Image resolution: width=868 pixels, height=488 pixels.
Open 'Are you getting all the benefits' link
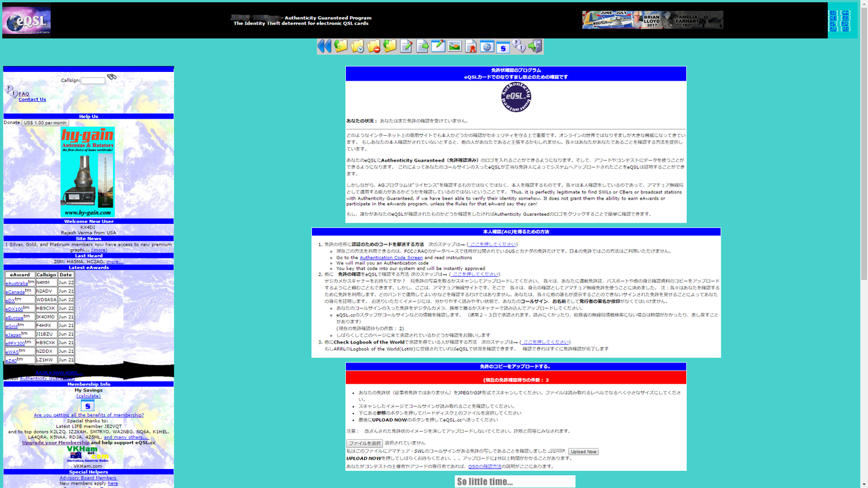click(89, 415)
